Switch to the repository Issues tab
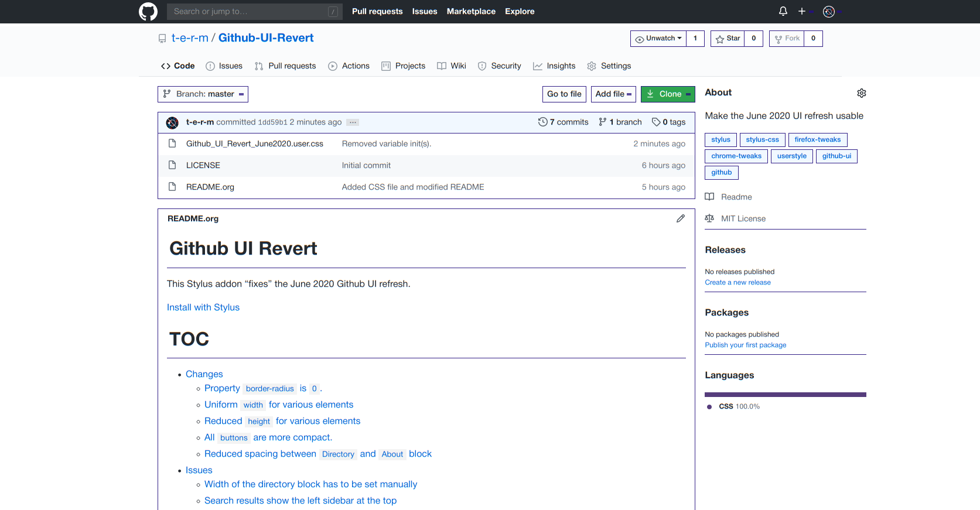980x510 pixels. point(224,66)
